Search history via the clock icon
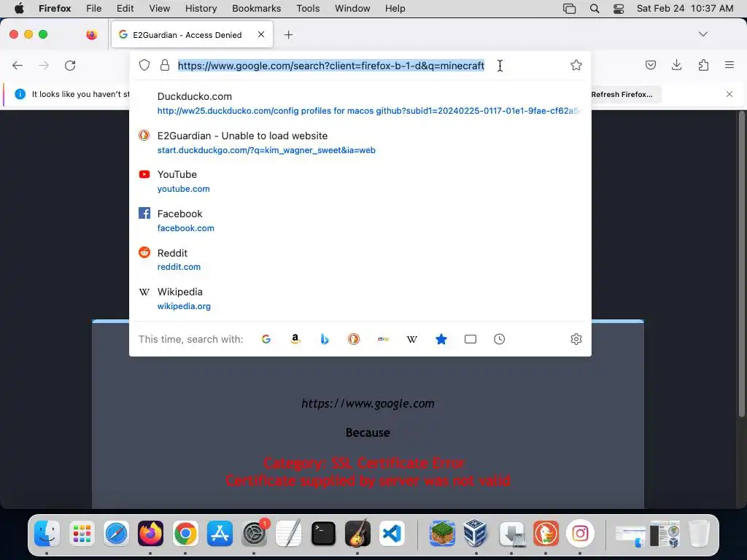Screen dimensions: 747x560 tap(499, 339)
